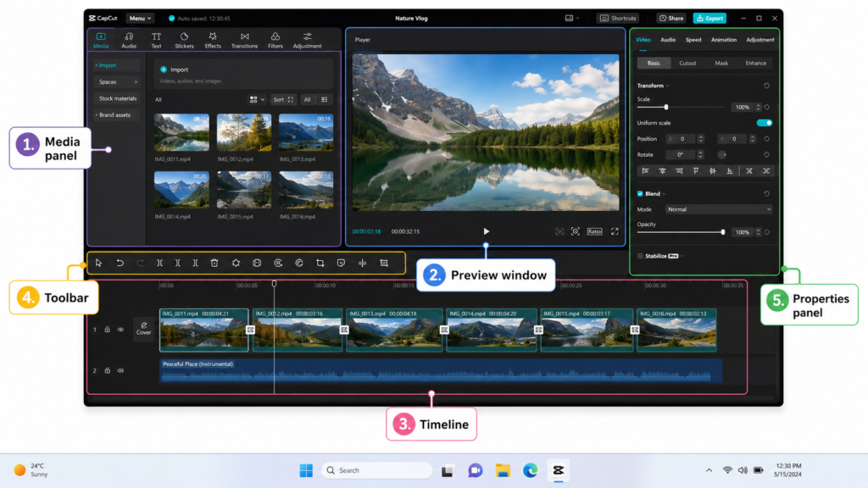
Task: Select Peaceful Place (Instrumental) audio clip
Action: coord(441,371)
